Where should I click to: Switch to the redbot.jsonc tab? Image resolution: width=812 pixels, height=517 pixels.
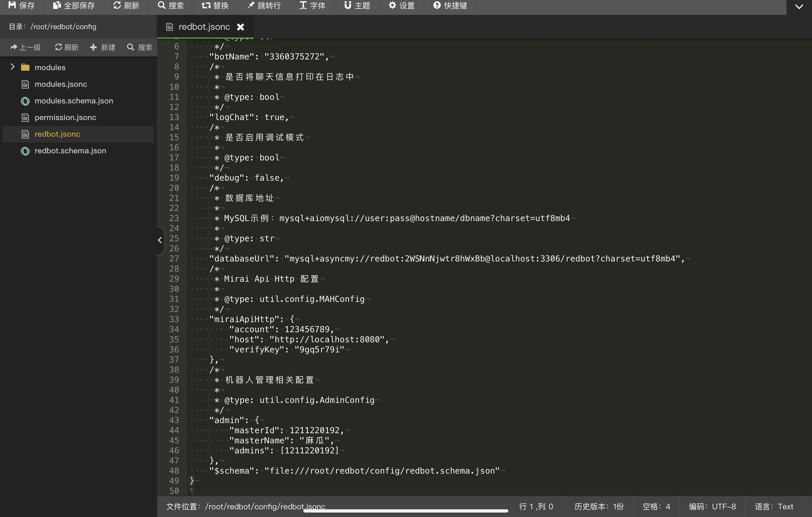tap(199, 27)
